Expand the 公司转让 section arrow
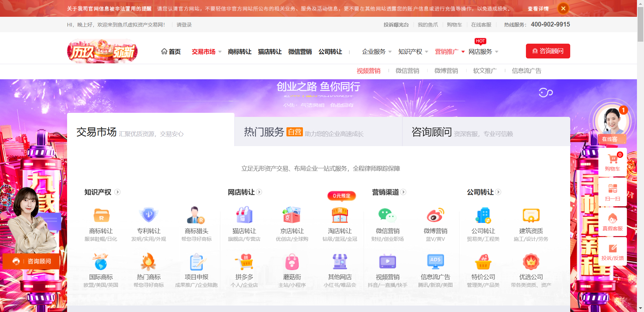Viewport: 644px width, 312px height. 498,192
